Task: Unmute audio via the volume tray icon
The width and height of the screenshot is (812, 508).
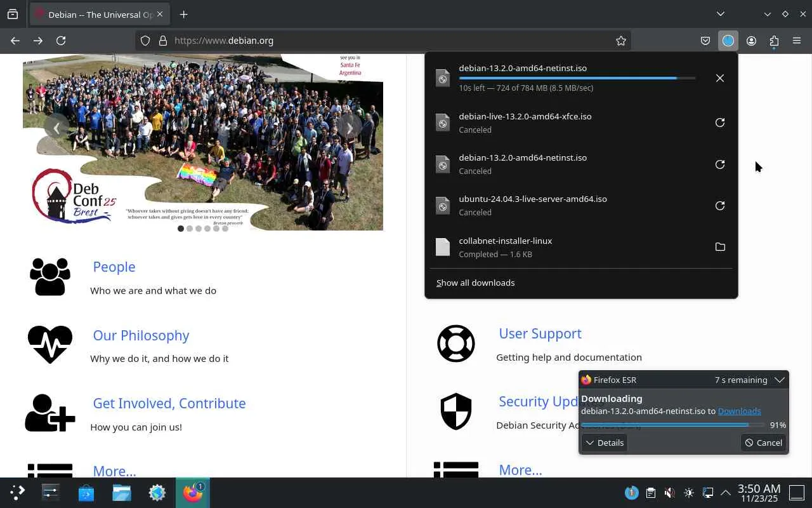Action: coord(670,493)
